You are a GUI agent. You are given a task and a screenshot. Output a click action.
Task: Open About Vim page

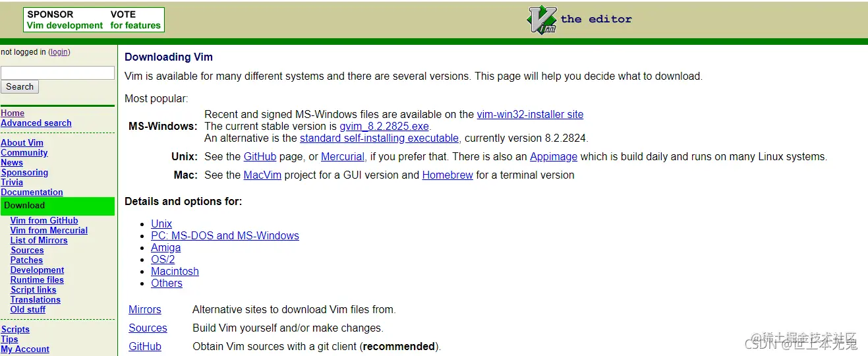point(22,143)
